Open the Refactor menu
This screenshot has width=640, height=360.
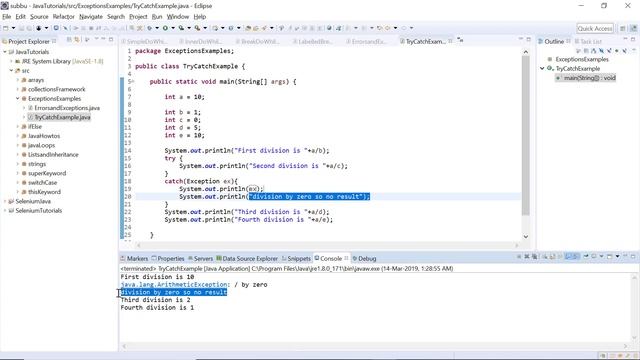(x=63, y=17)
